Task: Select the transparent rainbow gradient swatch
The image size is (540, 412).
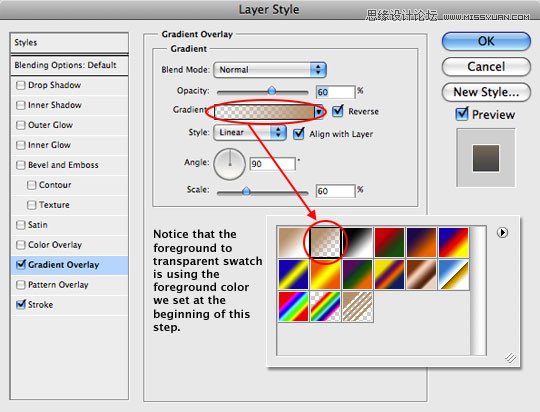Action: (325, 306)
